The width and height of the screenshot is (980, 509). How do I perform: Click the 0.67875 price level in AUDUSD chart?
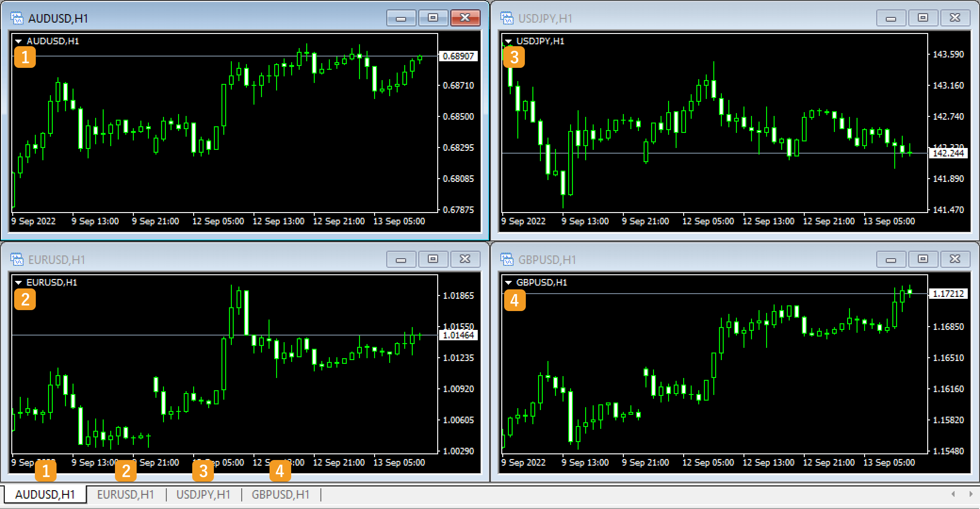pos(458,210)
